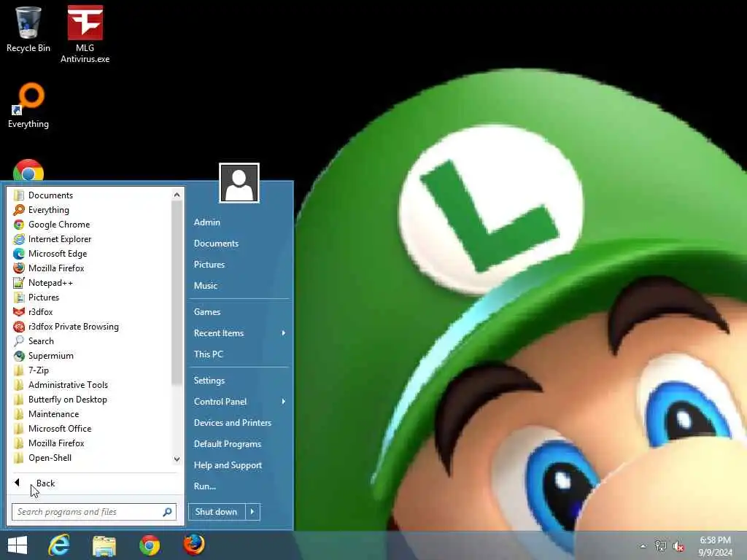Open Devices and Printers

[239, 423]
